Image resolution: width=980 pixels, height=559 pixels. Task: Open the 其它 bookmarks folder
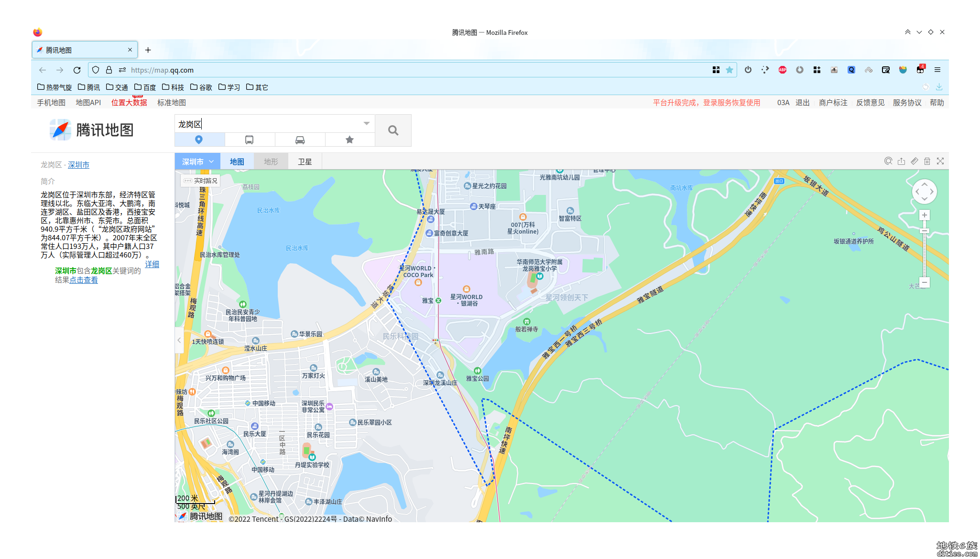[257, 87]
